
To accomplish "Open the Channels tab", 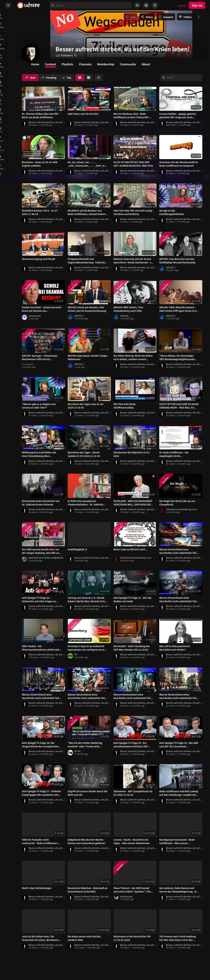I will [85, 64].
